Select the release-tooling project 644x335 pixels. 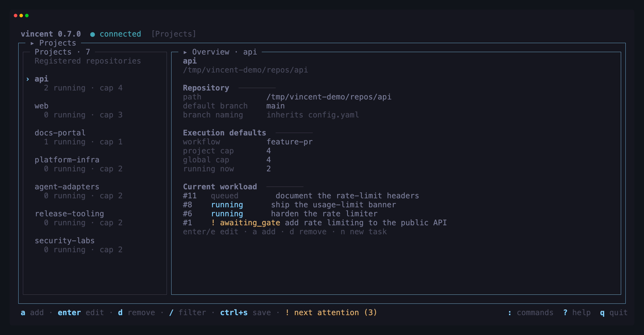69,214
